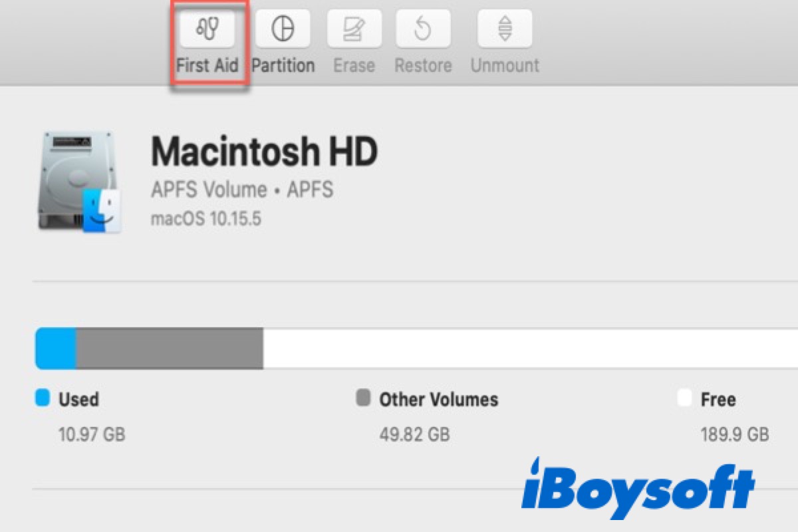Click the Unmount label text
798x532 pixels.
coord(505,65)
